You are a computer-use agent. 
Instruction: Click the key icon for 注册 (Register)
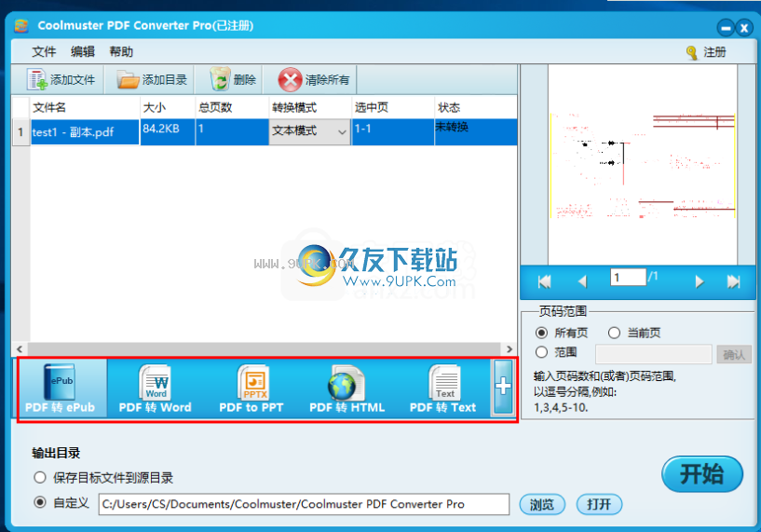tap(691, 52)
